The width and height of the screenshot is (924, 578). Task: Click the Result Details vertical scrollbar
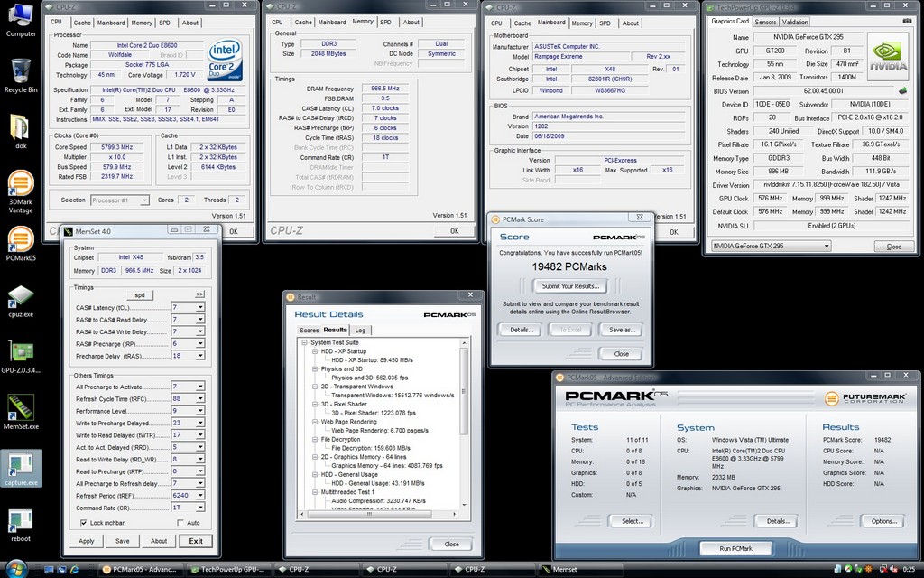pyautogui.click(x=464, y=424)
